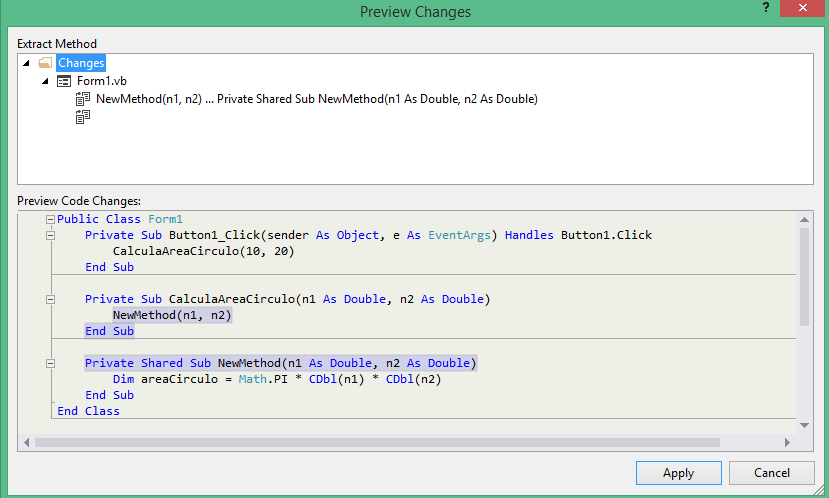The image size is (829, 498).
Task: Click the Changes folder icon
Action: pos(45,63)
